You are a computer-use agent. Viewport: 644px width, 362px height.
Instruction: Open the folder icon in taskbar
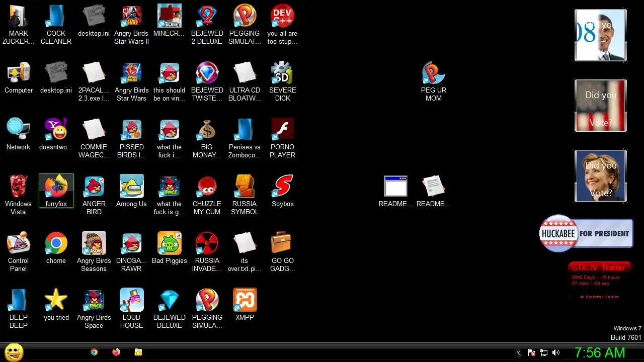tap(138, 352)
